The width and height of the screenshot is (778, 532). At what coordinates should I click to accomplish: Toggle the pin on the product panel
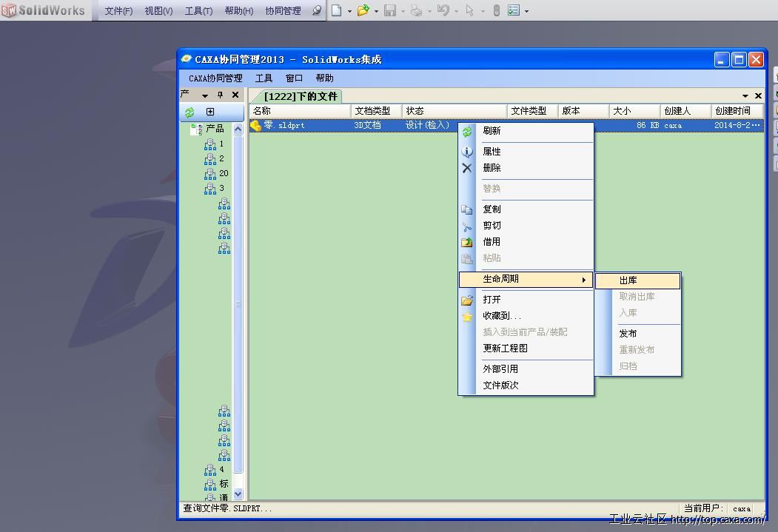pos(220,95)
